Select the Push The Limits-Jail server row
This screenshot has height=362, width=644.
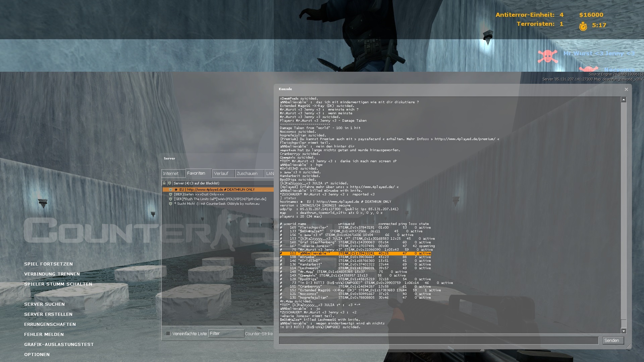click(x=218, y=199)
